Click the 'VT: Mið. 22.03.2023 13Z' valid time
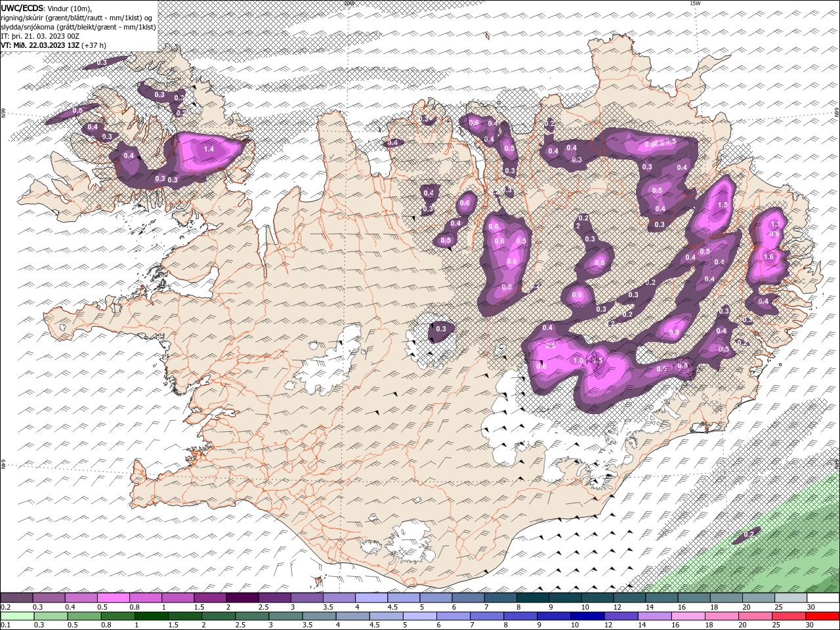The height and width of the screenshot is (630, 840). (40, 45)
